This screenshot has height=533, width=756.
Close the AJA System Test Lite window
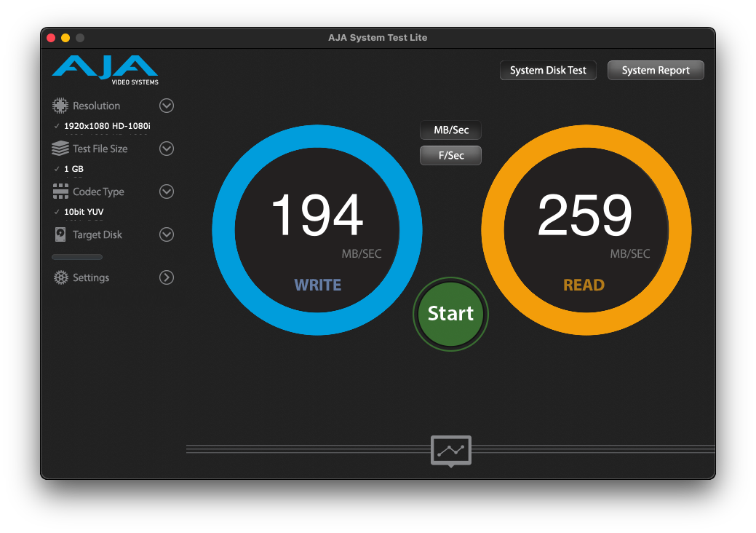(51, 38)
